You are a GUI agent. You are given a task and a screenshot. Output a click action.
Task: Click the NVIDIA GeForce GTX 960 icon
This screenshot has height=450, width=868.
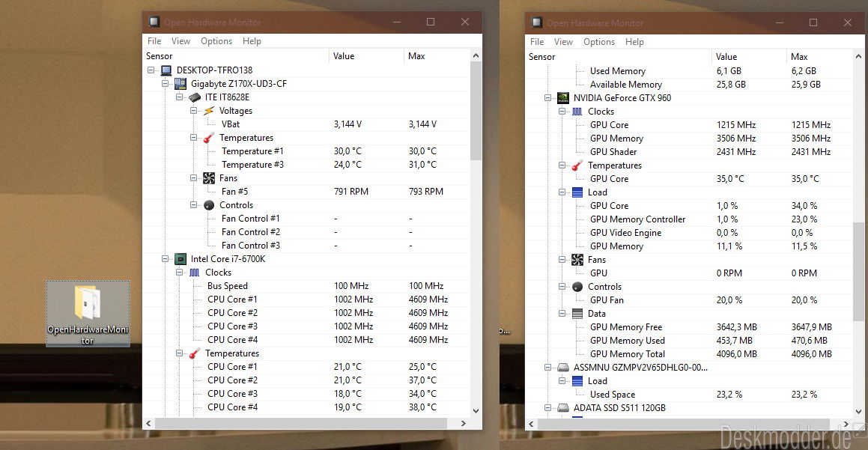[x=563, y=98]
